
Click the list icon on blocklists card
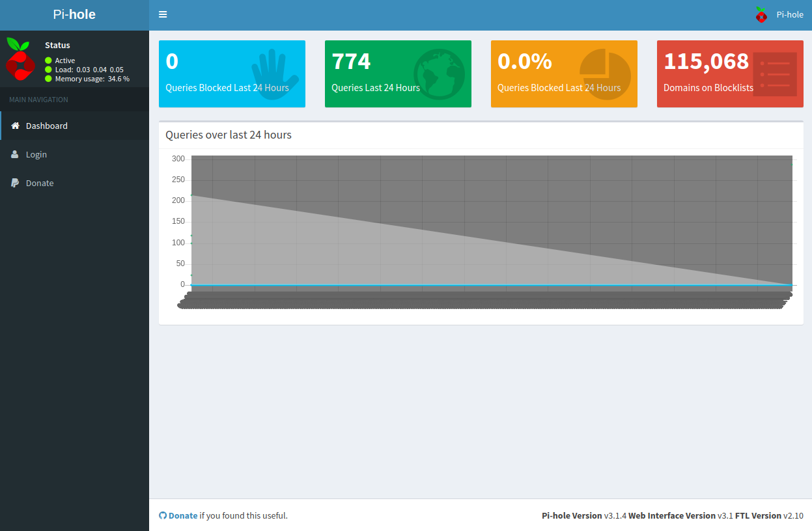(x=775, y=74)
